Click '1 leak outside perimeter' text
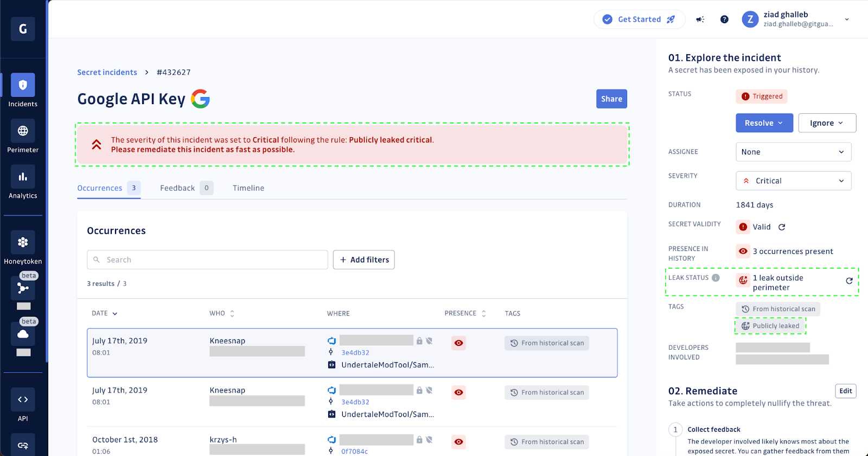Image resolution: width=868 pixels, height=456 pixels. click(x=778, y=282)
